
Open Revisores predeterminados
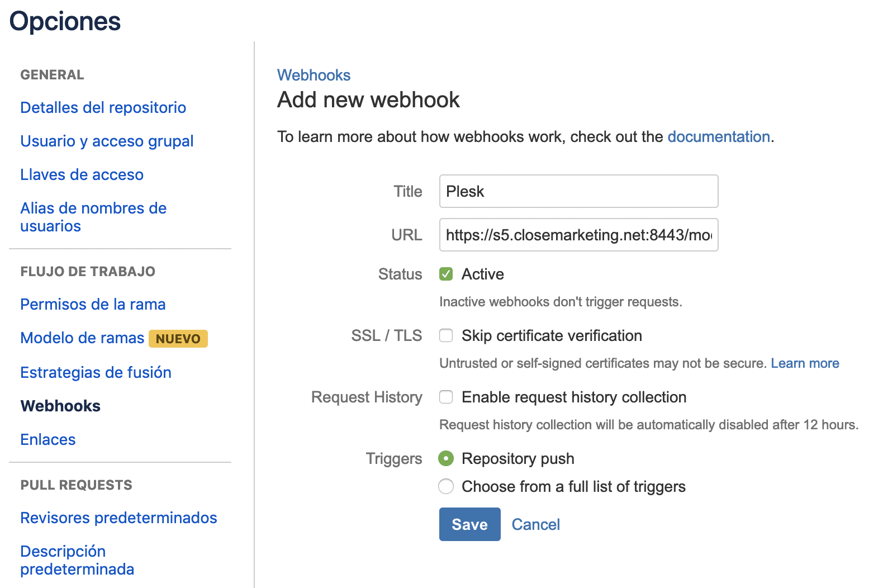pyautogui.click(x=118, y=518)
